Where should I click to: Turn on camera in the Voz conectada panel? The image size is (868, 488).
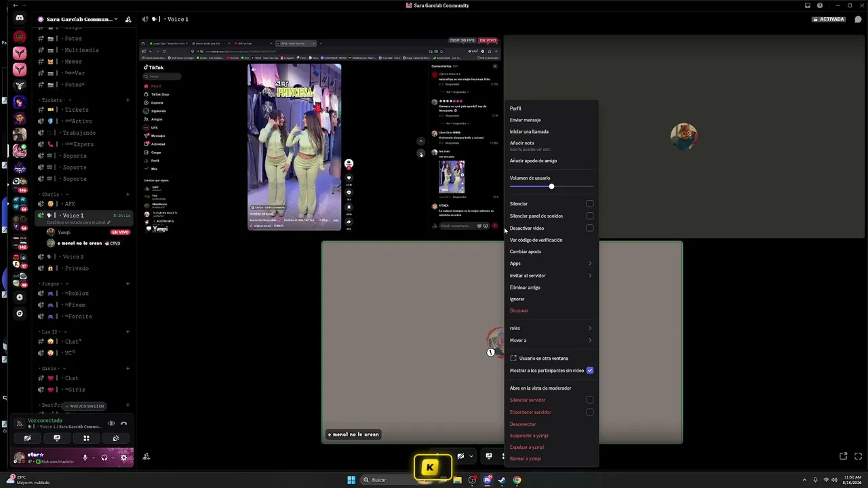[x=27, y=438]
